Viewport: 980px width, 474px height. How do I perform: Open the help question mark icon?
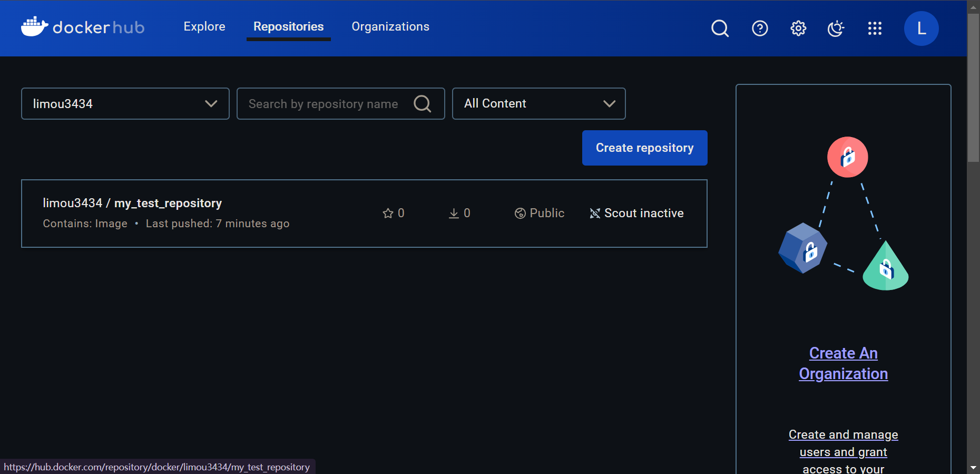[x=759, y=28]
